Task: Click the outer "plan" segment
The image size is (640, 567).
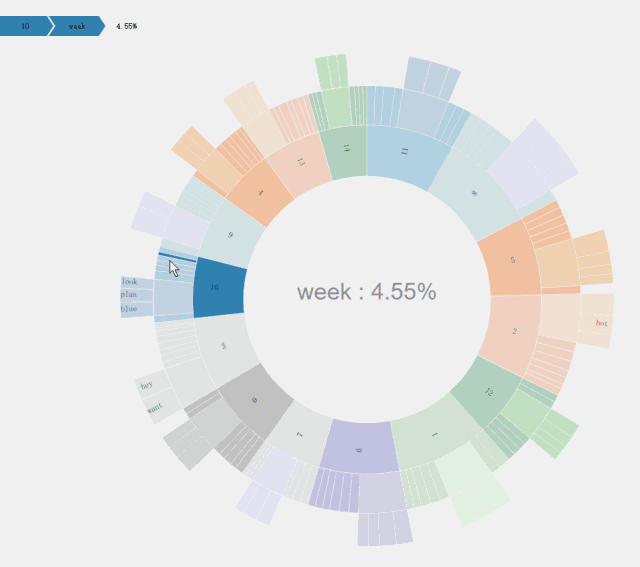Action: [131, 295]
